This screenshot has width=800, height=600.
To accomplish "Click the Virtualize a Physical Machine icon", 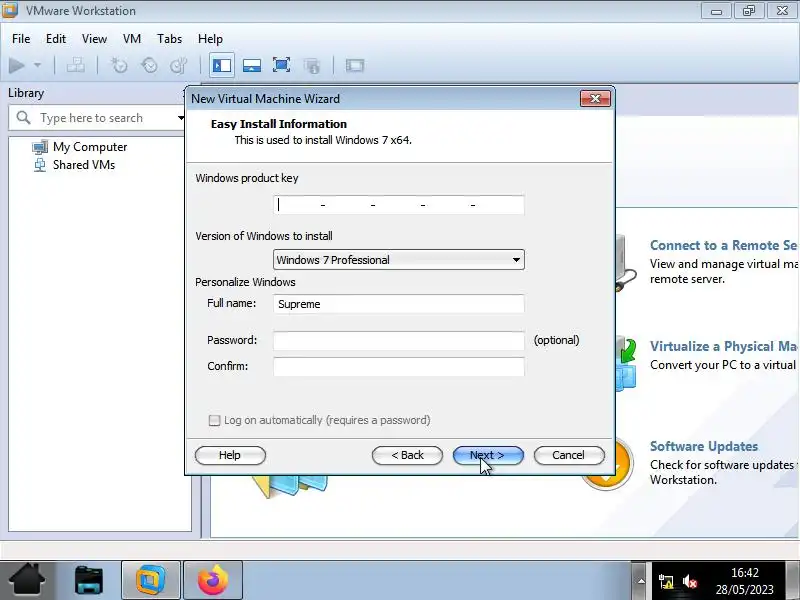I will tap(626, 365).
